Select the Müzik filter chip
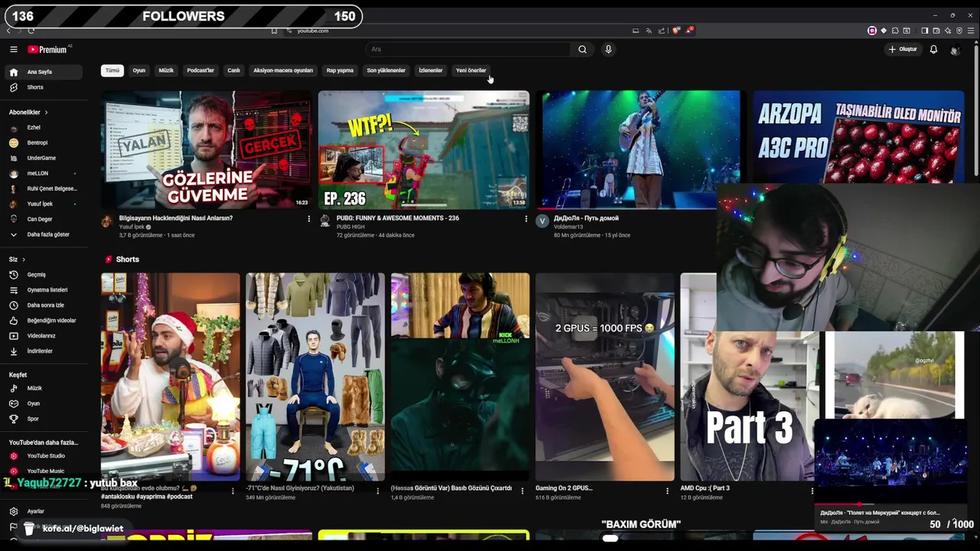 point(166,70)
